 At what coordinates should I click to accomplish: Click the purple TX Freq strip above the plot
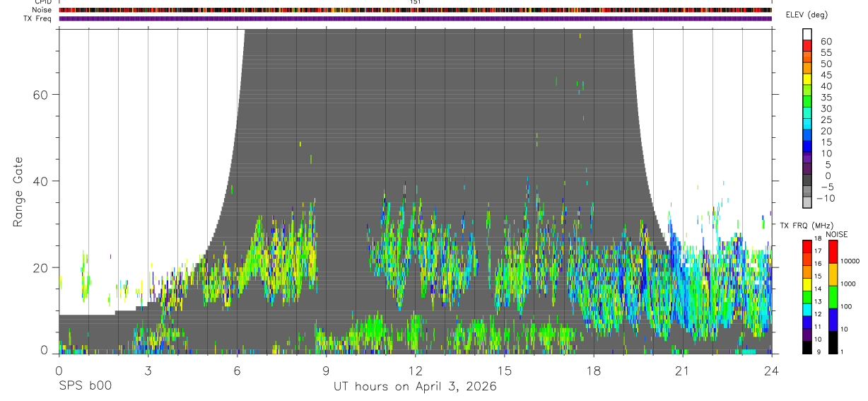[415, 18]
